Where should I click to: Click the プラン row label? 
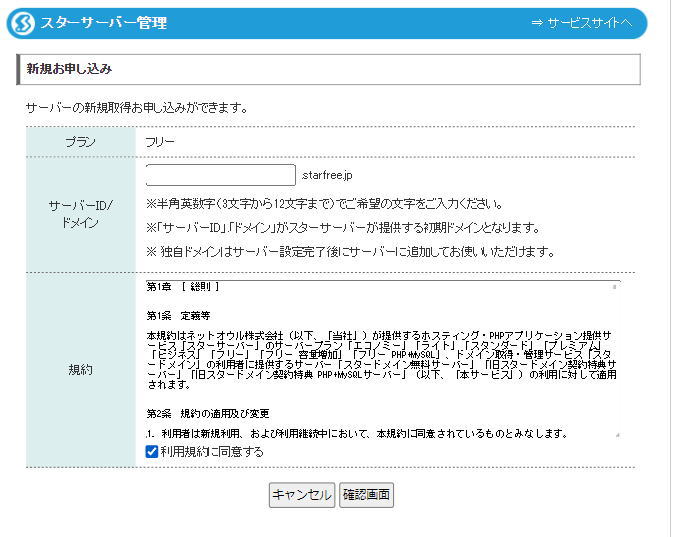[80, 142]
